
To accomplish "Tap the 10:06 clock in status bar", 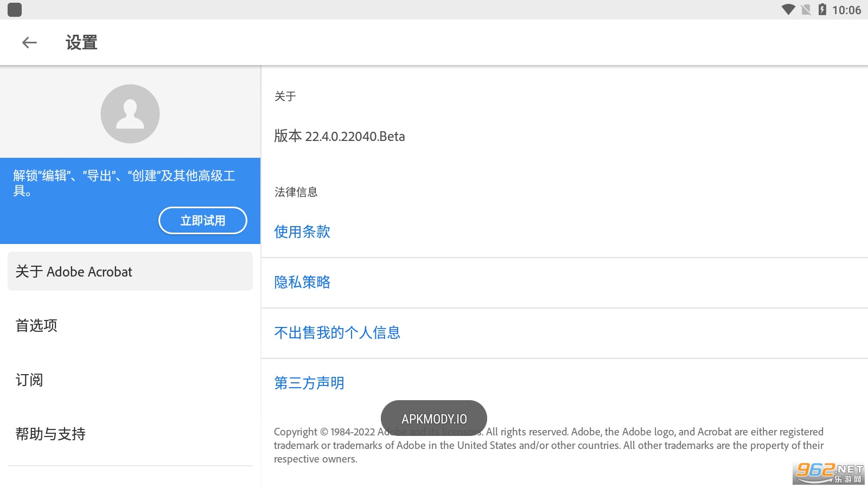I will click(x=846, y=10).
